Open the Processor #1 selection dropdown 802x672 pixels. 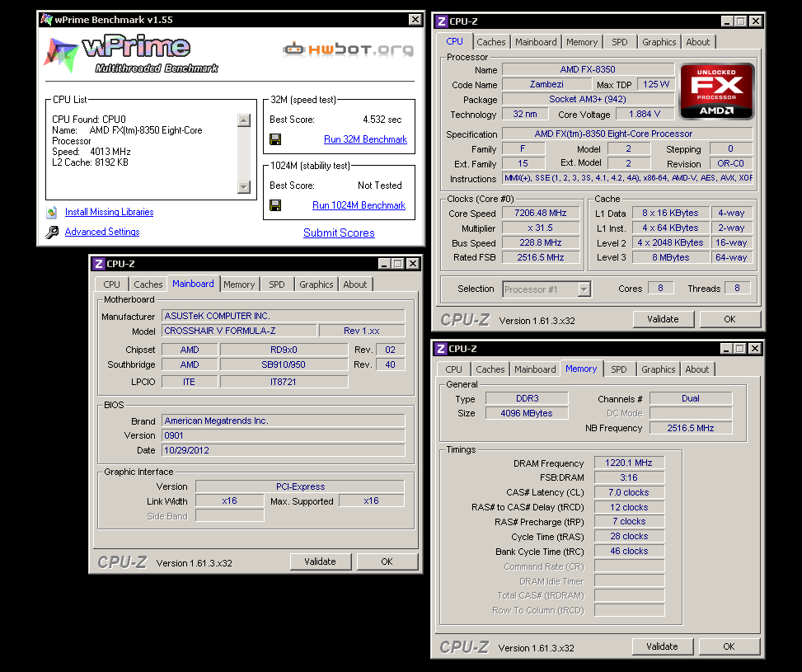[x=584, y=289]
